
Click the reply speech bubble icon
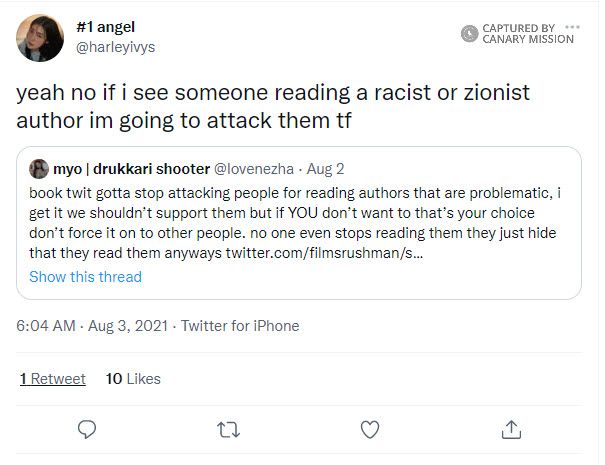click(87, 429)
